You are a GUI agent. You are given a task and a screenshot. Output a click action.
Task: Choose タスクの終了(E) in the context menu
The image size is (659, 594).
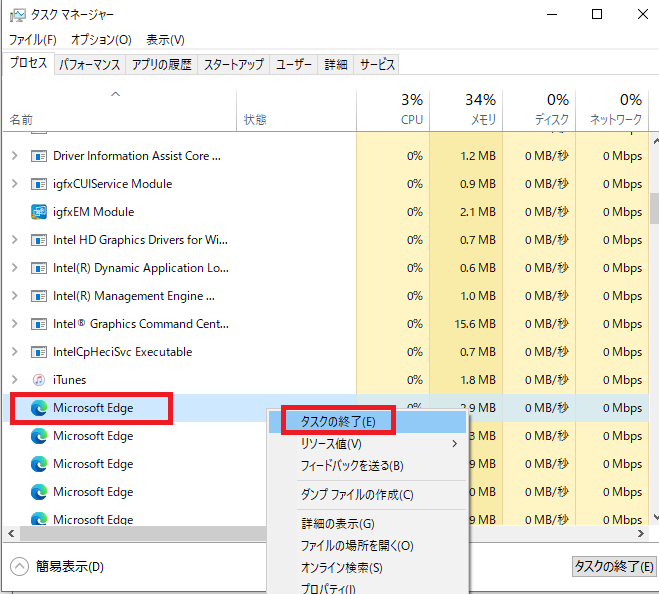[x=367, y=422]
